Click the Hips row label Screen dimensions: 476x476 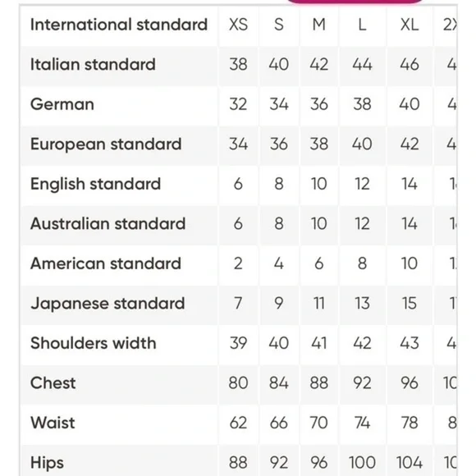[47, 463]
